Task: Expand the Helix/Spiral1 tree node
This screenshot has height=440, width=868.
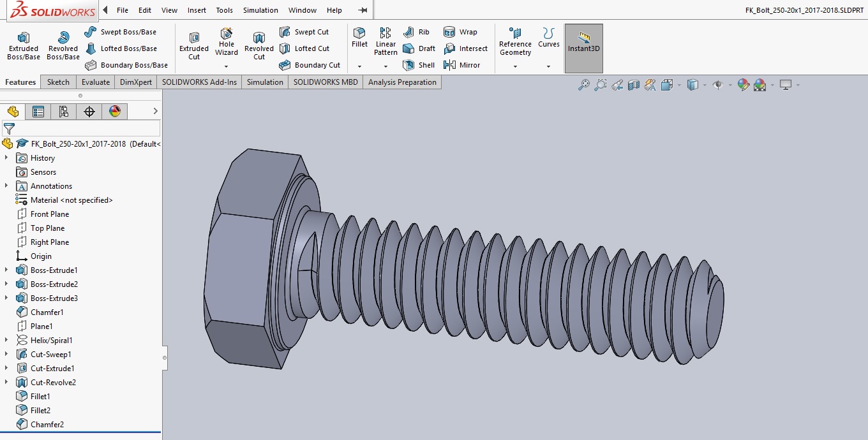Action: [x=6, y=341]
